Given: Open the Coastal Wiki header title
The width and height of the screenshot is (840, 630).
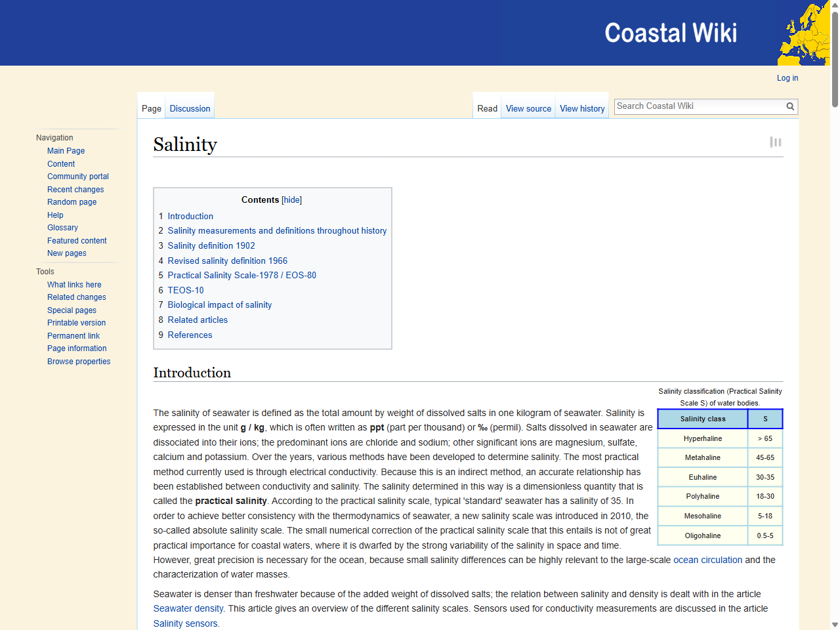Looking at the screenshot, I should pyautogui.click(x=671, y=33).
